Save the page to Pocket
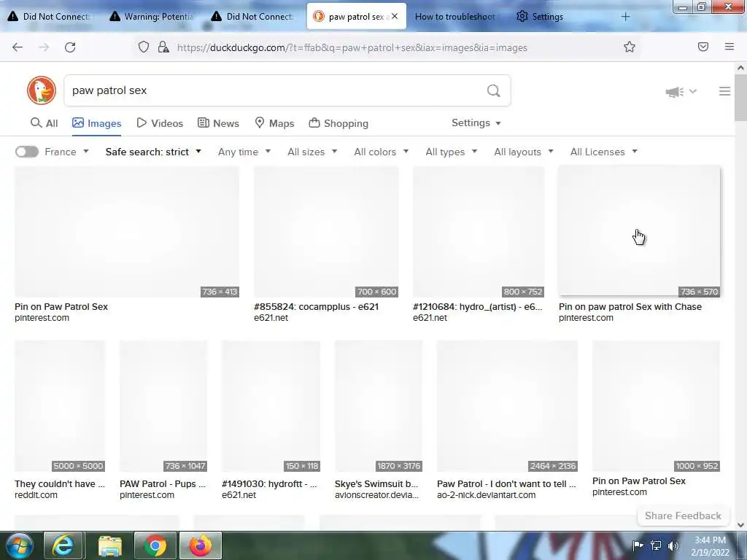 (x=703, y=47)
